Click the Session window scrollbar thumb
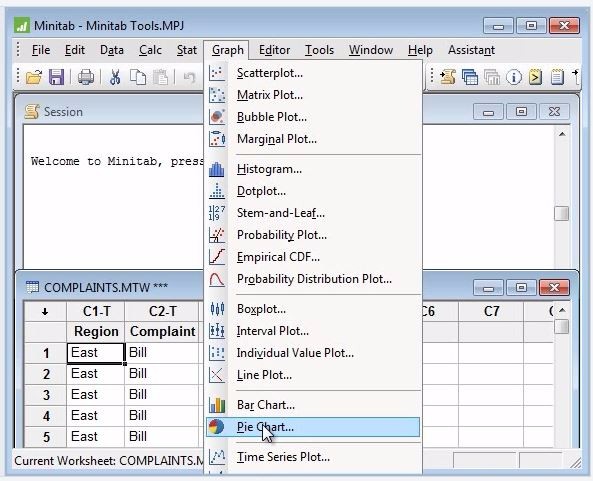Screen dimensions: 593x481 562,213
